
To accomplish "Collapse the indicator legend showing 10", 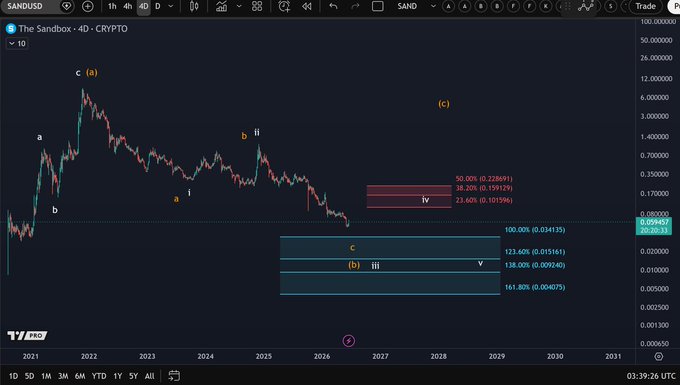I will [17, 43].
